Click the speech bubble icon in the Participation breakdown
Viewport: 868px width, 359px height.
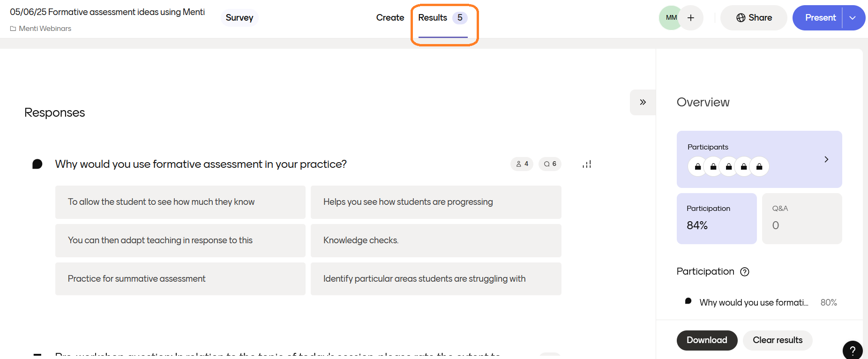tap(688, 301)
